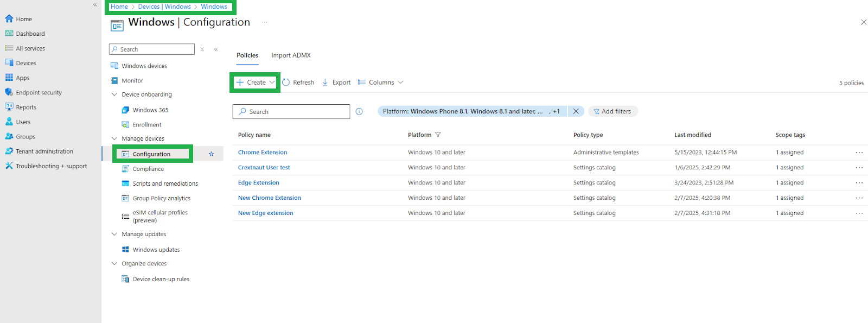Click the policy search field
This screenshot has height=323, width=868.
(291, 111)
